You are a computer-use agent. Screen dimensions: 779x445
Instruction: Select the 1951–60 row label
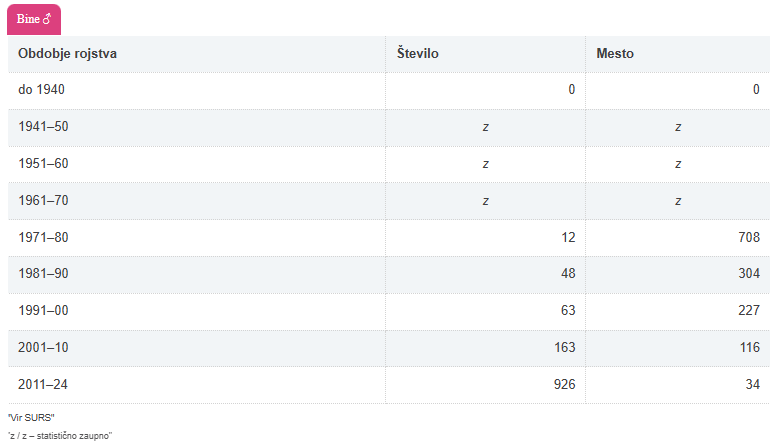click(43, 163)
